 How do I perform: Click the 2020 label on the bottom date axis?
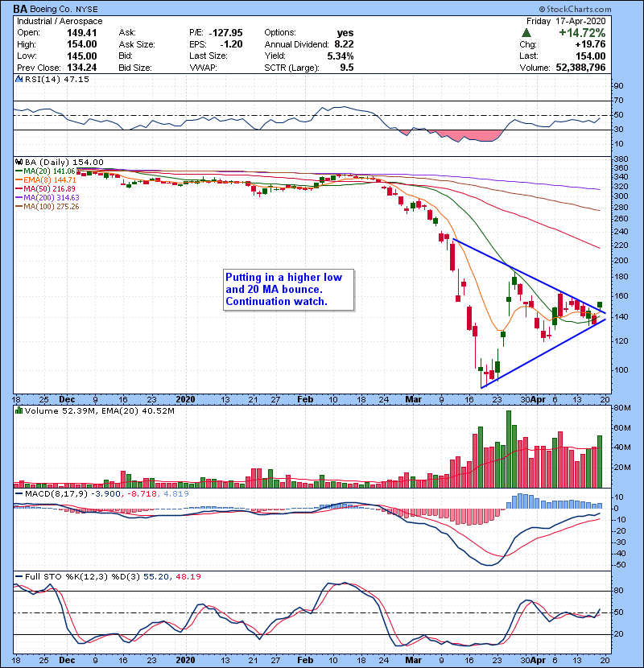tap(185, 660)
